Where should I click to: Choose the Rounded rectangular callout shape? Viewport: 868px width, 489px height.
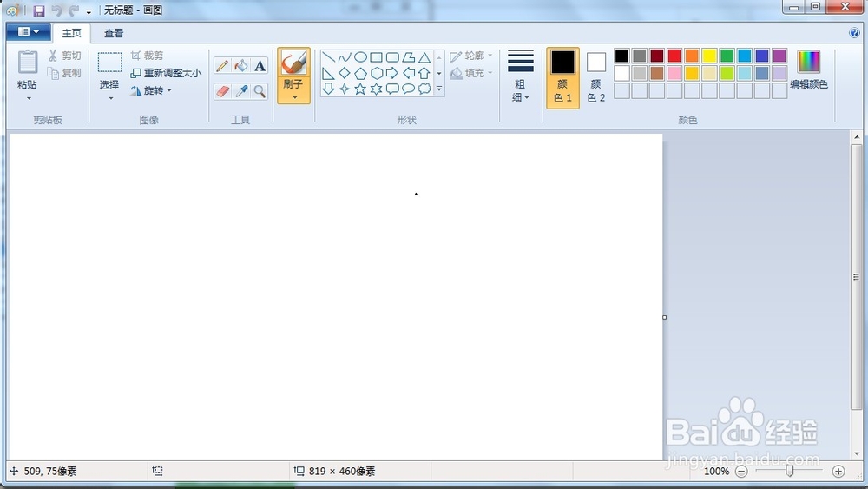click(392, 89)
